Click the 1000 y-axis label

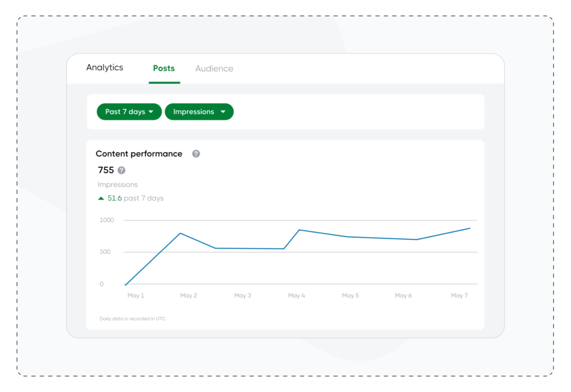tap(107, 220)
